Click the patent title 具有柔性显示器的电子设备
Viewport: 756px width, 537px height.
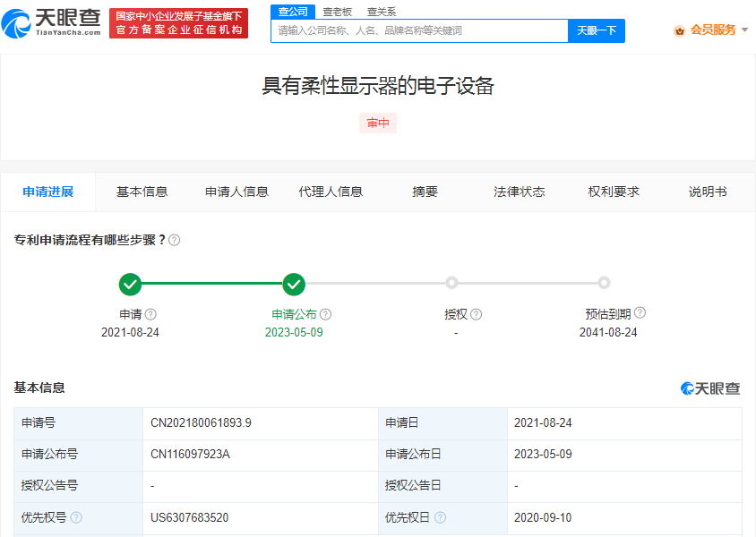coord(378,86)
